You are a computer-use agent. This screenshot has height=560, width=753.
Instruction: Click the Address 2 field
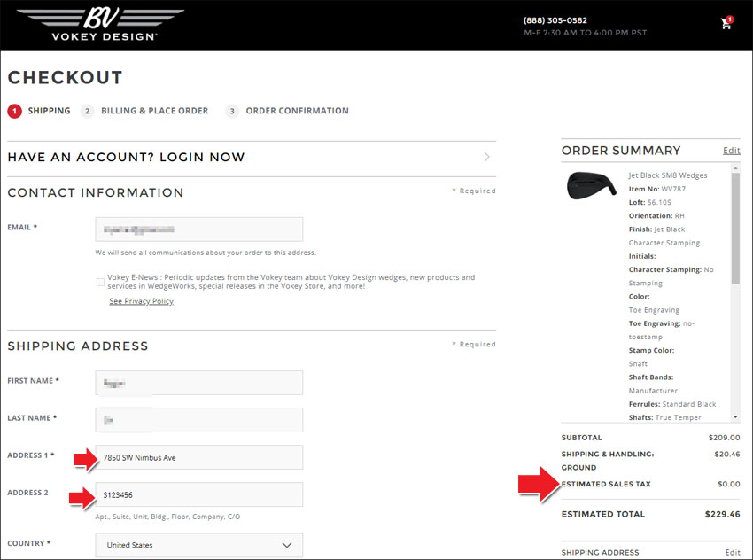198,494
